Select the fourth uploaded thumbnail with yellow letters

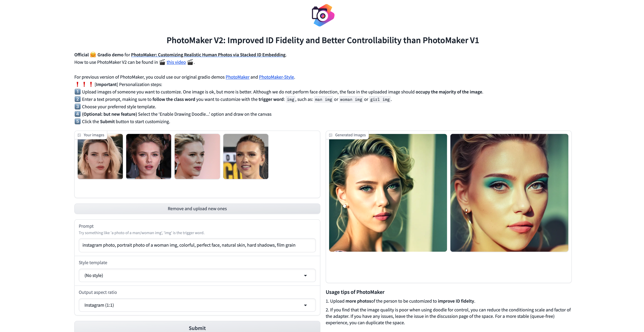(x=246, y=156)
